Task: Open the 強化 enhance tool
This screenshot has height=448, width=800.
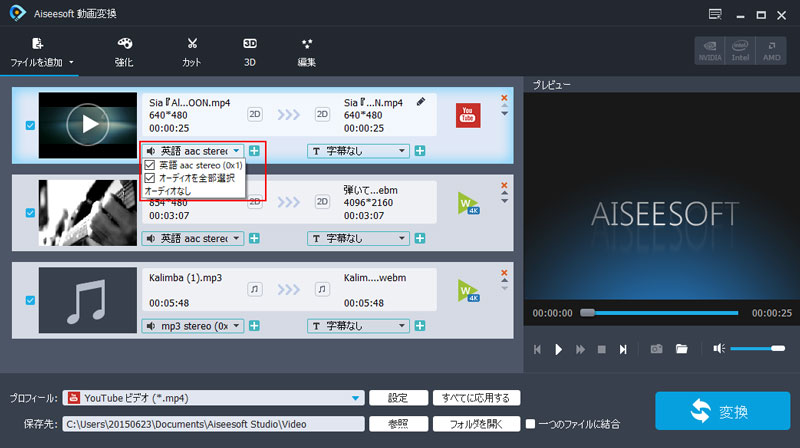Action: click(124, 52)
